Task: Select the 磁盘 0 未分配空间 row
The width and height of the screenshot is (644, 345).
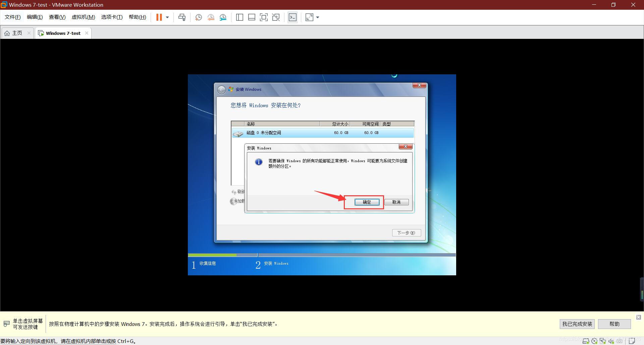Action: point(323,133)
